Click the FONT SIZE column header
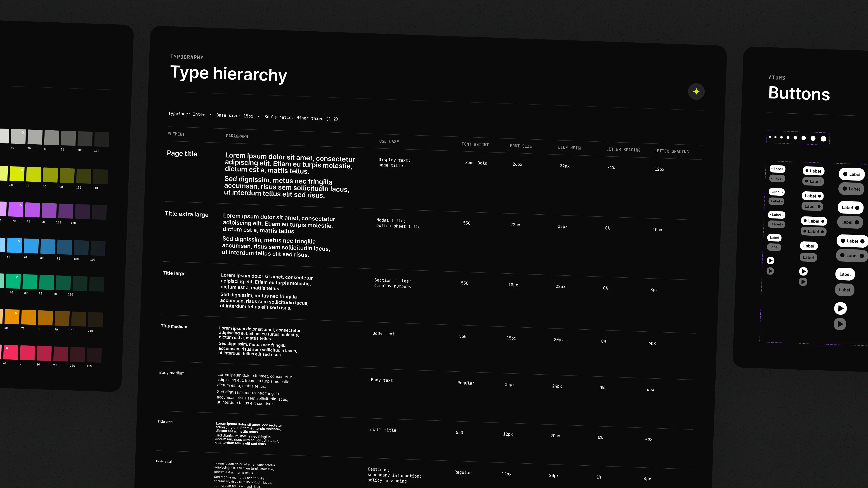 pyautogui.click(x=521, y=146)
